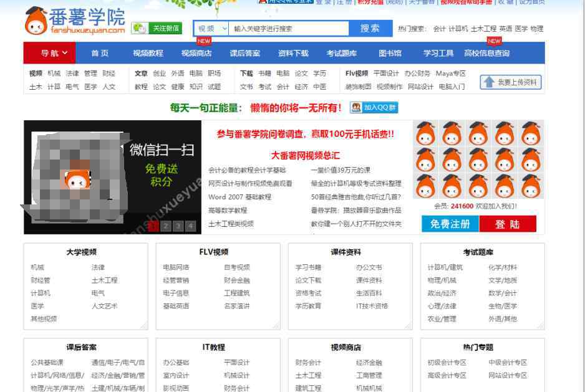Click the keyword search input box

pos(288,28)
